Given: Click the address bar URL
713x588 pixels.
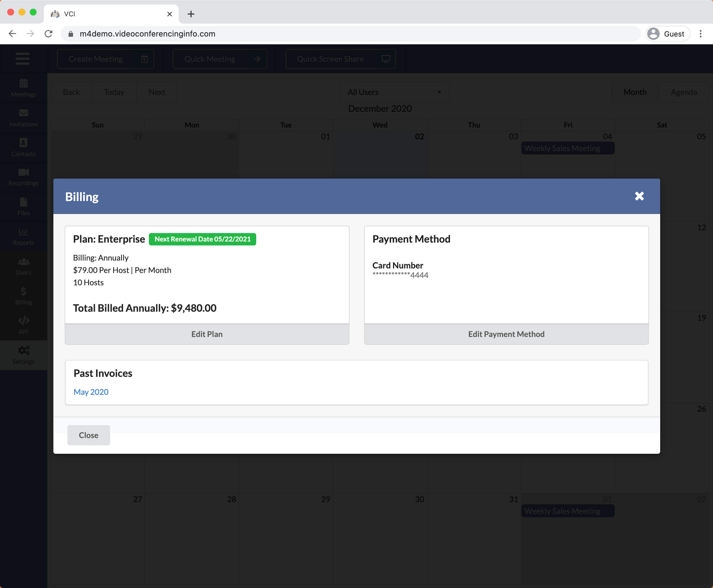Looking at the screenshot, I should tap(147, 34).
